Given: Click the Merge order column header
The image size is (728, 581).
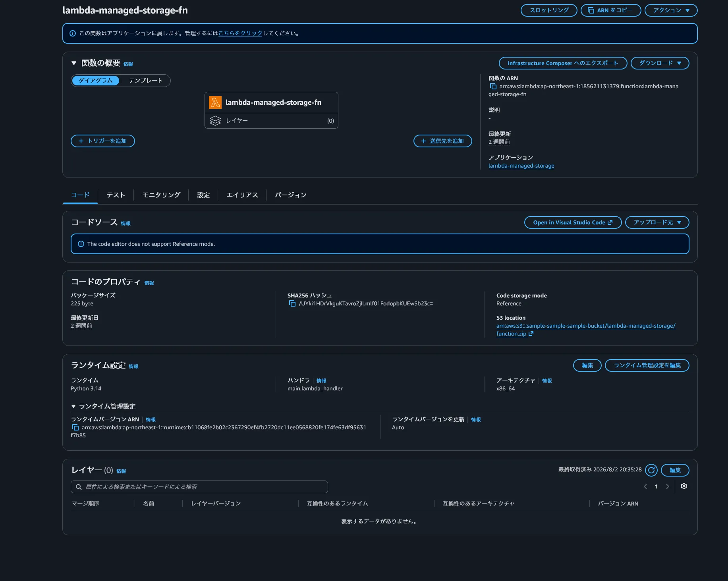Looking at the screenshot, I should coord(85,504).
